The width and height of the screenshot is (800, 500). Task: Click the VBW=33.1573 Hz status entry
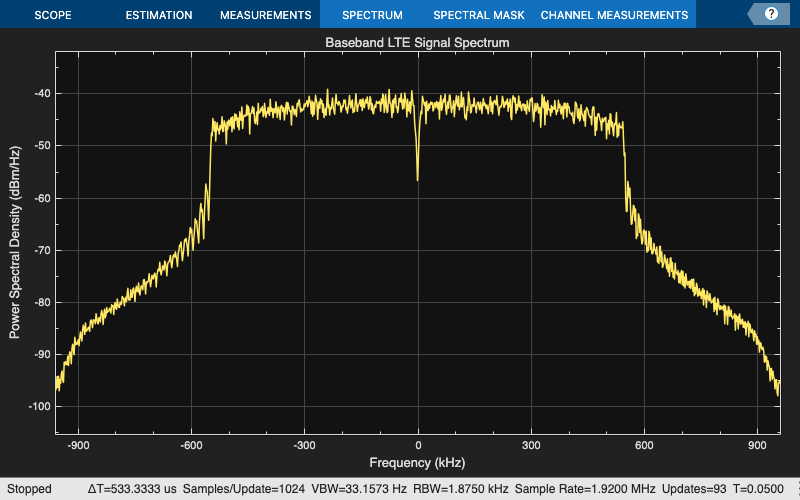point(358,489)
